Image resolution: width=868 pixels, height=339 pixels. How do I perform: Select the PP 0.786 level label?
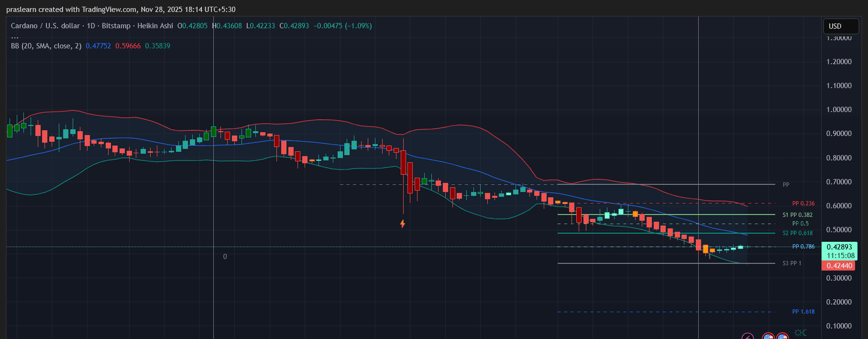point(803,247)
